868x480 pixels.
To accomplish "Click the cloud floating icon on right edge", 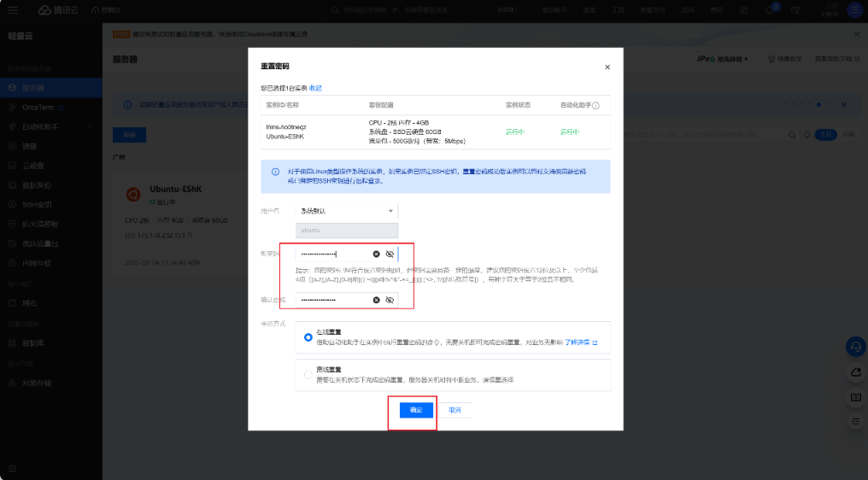I will [856, 372].
